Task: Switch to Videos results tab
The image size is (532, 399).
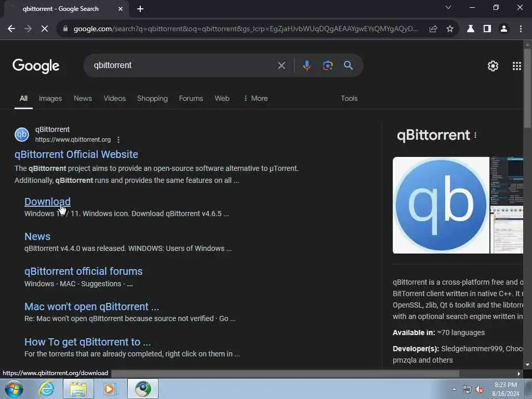Action: [115, 98]
